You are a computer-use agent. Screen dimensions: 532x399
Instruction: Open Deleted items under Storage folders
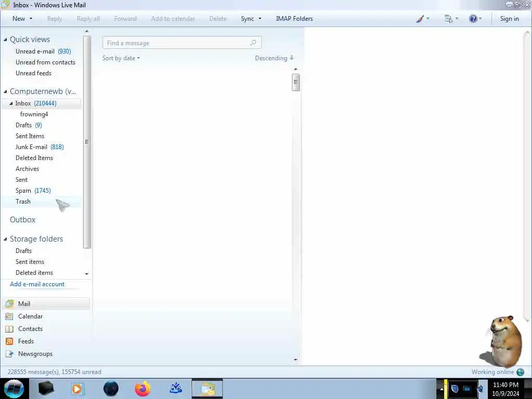coord(34,272)
